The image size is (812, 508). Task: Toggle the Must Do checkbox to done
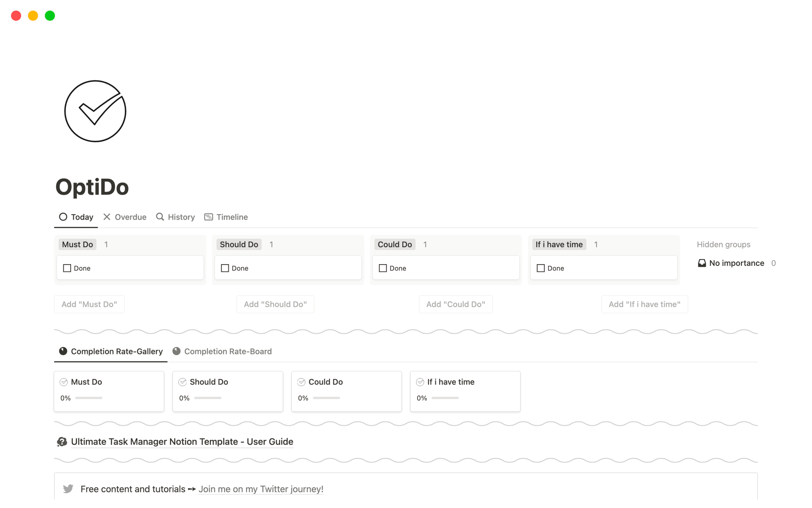coord(67,268)
